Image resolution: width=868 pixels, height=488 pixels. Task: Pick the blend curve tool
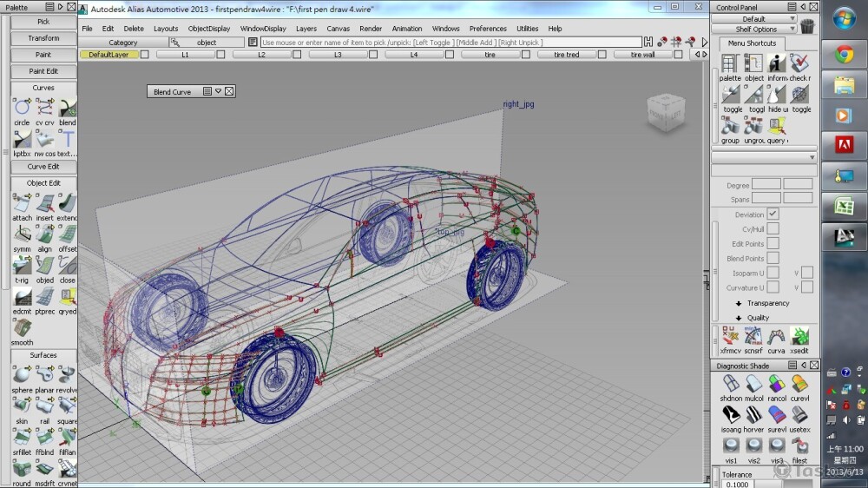pos(68,108)
